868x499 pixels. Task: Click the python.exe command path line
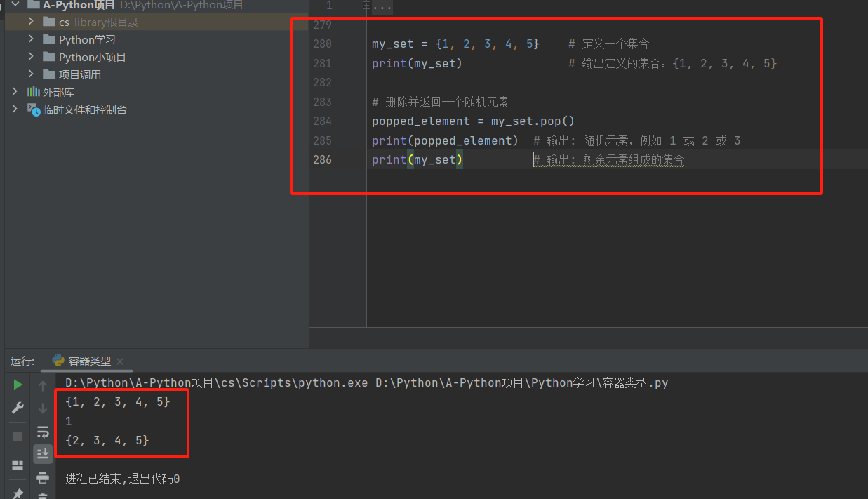[366, 383]
